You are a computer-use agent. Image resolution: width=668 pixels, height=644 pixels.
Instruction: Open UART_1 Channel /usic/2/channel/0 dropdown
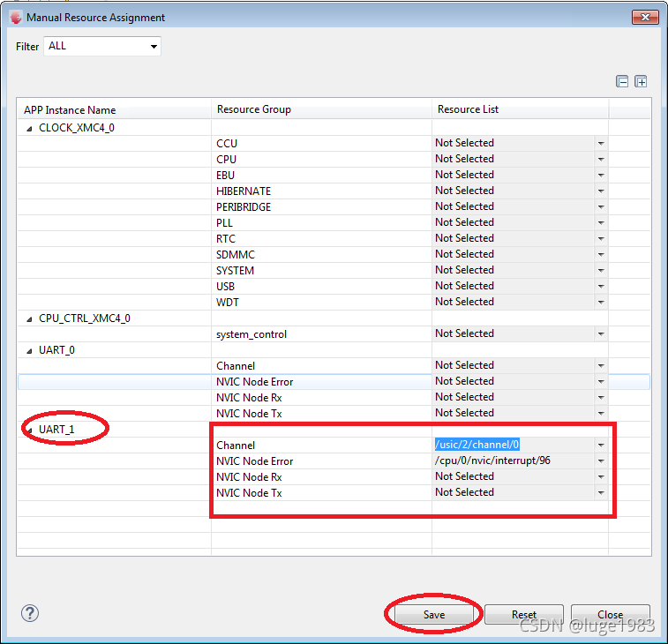coord(601,446)
